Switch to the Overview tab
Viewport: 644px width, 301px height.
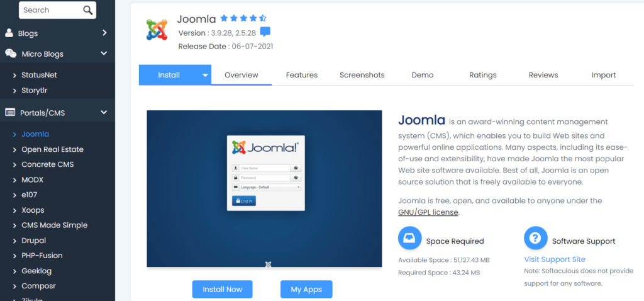241,75
